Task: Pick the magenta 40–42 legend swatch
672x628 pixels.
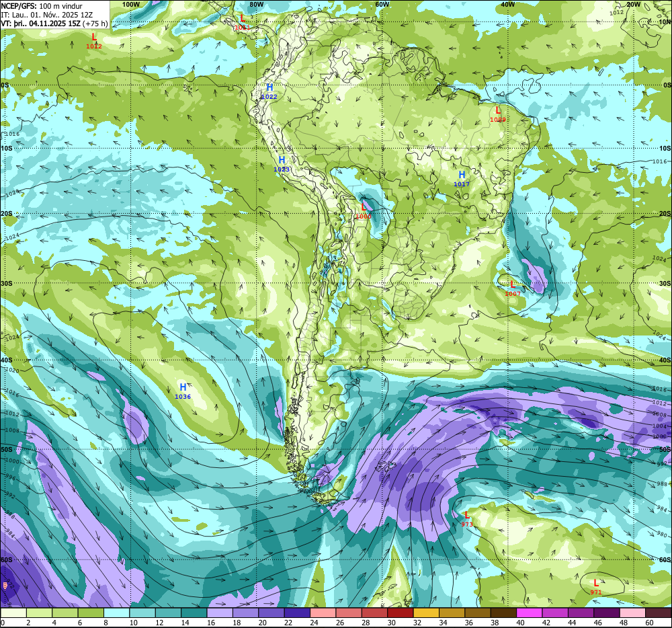Action: pyautogui.click(x=530, y=613)
